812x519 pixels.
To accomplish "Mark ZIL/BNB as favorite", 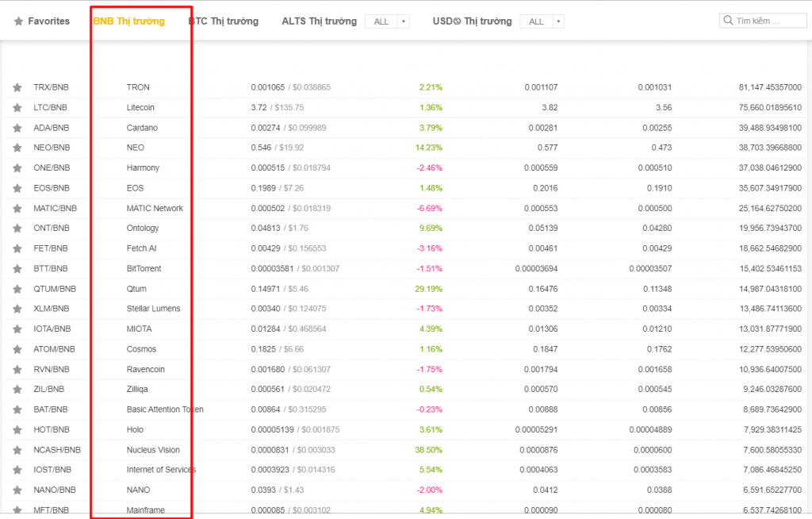I will tap(17, 390).
